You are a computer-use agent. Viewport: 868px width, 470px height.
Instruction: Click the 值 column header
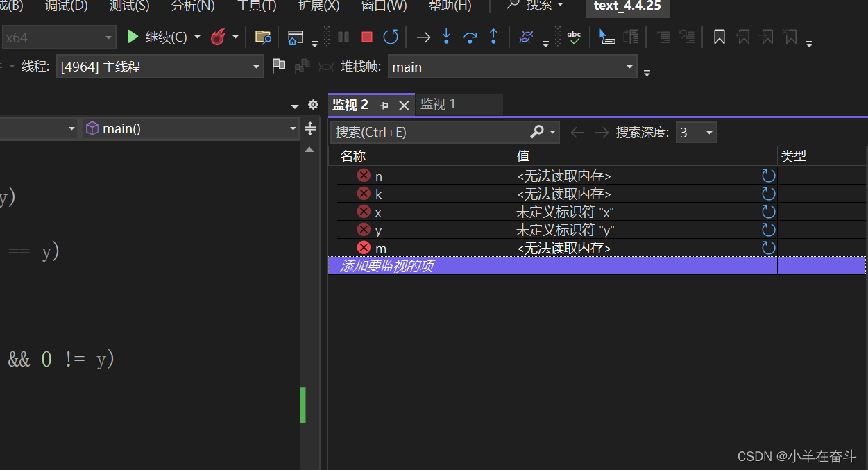click(x=645, y=156)
